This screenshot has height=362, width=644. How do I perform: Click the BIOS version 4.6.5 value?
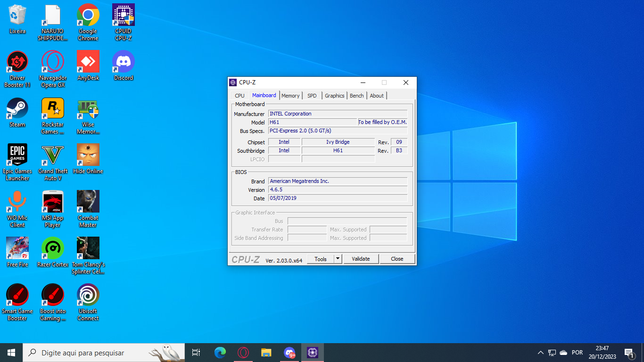pos(338,189)
